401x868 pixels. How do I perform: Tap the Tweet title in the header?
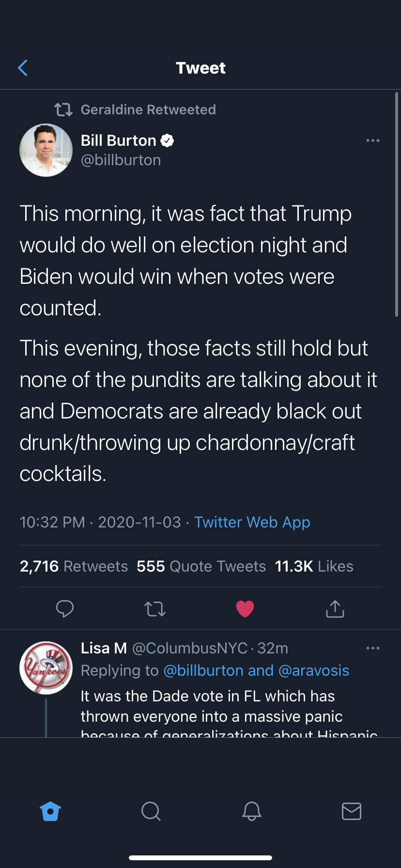pos(200,68)
